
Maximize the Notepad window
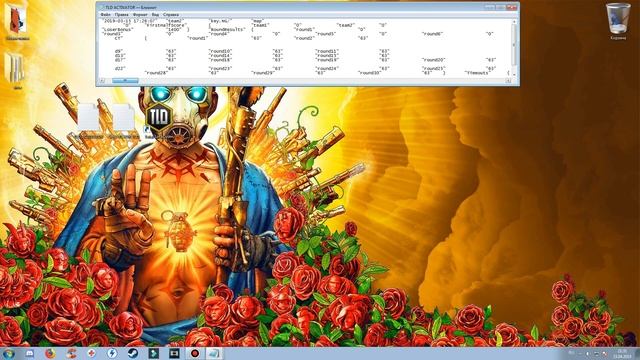coord(500,7)
